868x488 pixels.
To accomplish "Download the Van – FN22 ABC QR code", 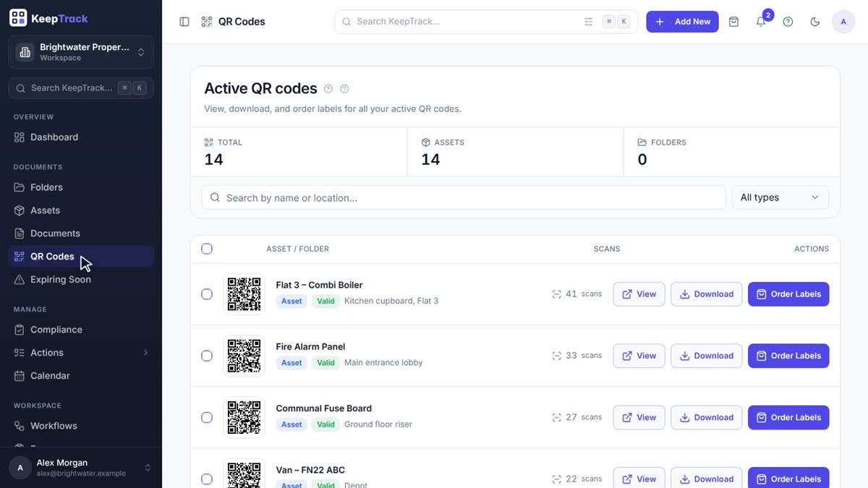I will 706,478.
